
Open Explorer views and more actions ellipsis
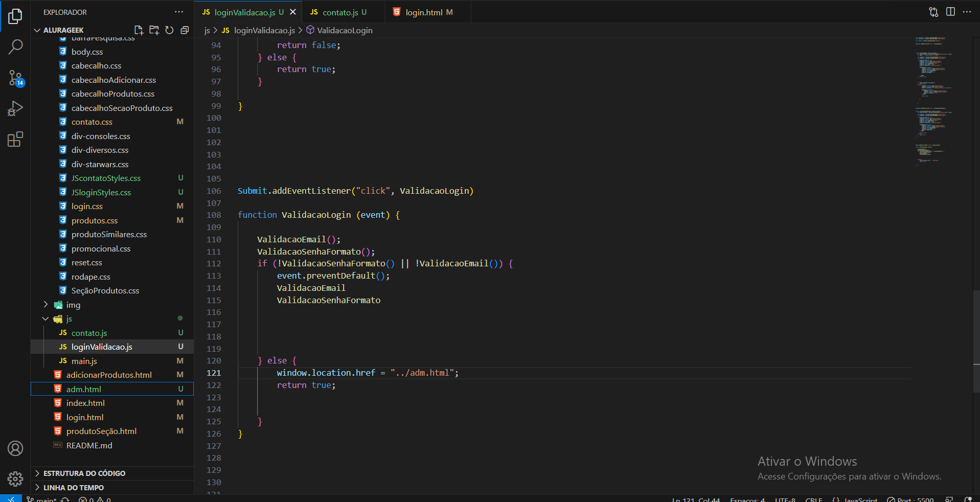pyautogui.click(x=178, y=12)
